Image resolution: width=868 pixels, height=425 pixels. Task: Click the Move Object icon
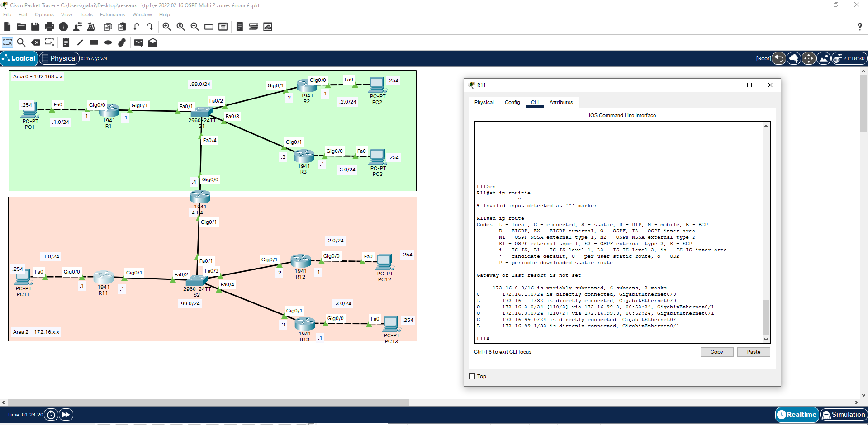pos(809,58)
